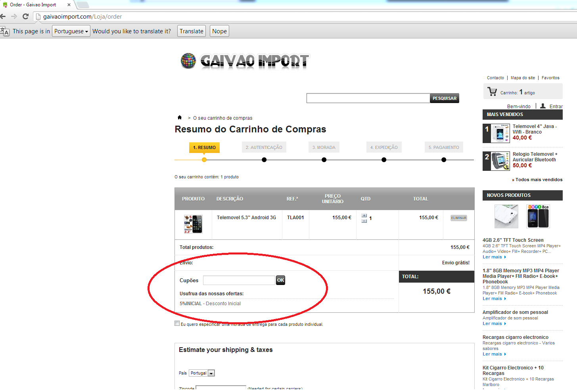Click the shopping cart icon
Image resolution: width=577 pixels, height=392 pixels.
(492, 92)
